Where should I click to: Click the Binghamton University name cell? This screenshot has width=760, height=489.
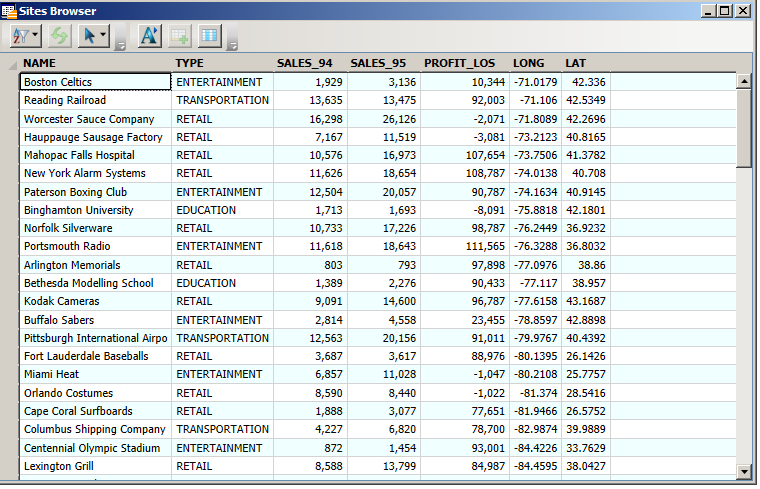point(95,210)
